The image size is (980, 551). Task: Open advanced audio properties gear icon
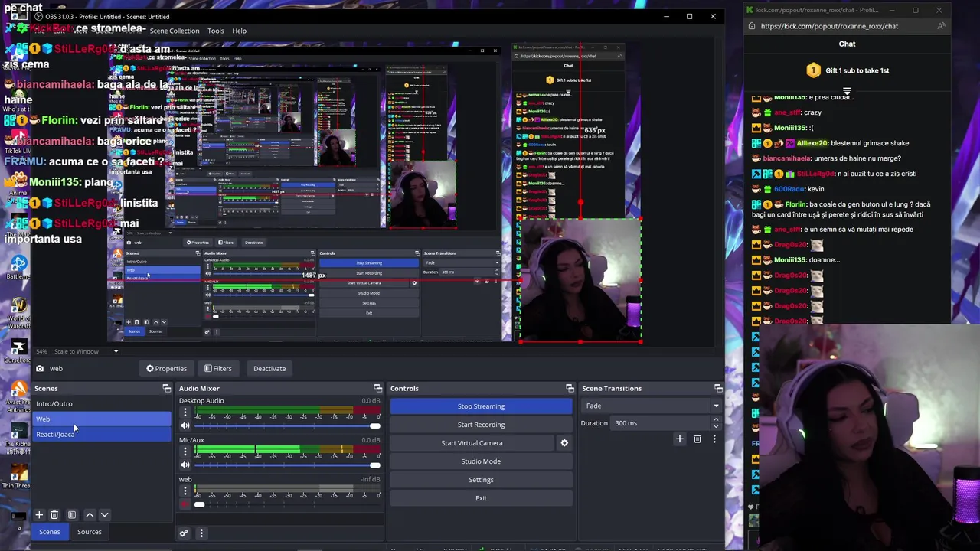click(x=184, y=533)
